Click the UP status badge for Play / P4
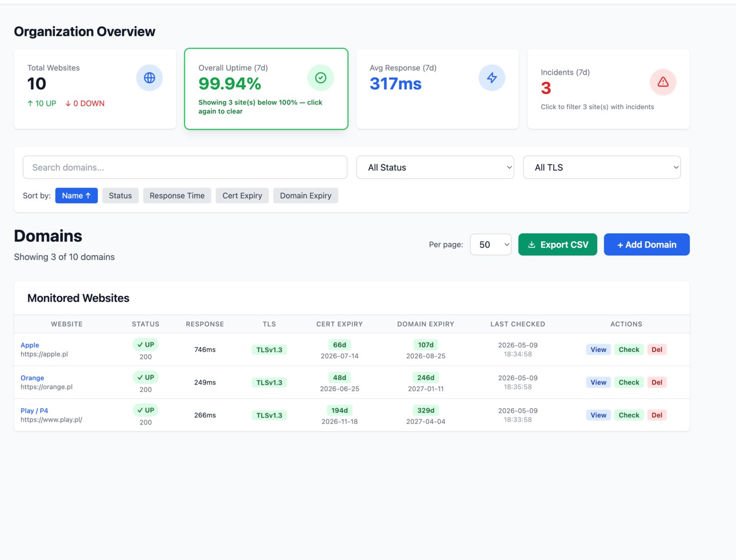This screenshot has height=560, width=736. [x=146, y=410]
